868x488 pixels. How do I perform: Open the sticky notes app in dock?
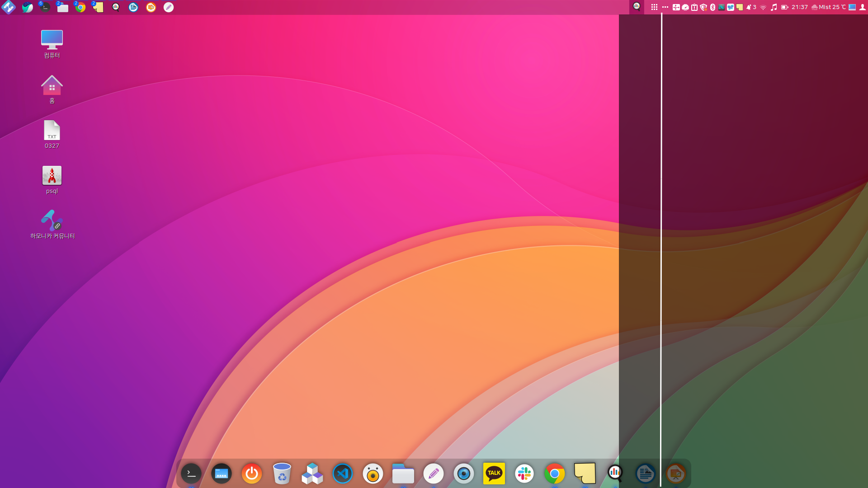coord(585,474)
